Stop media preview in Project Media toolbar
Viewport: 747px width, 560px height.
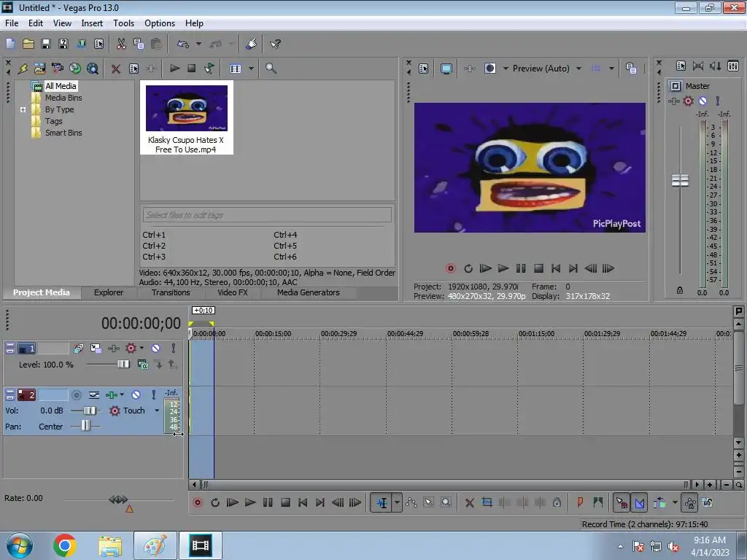tap(192, 69)
